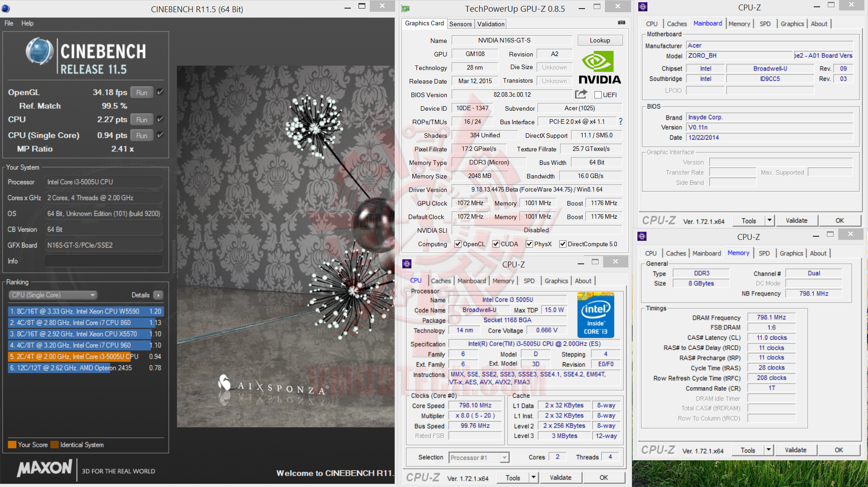
Task: Open the Caches tab in CPU-Z CPU window
Action: pos(441,281)
